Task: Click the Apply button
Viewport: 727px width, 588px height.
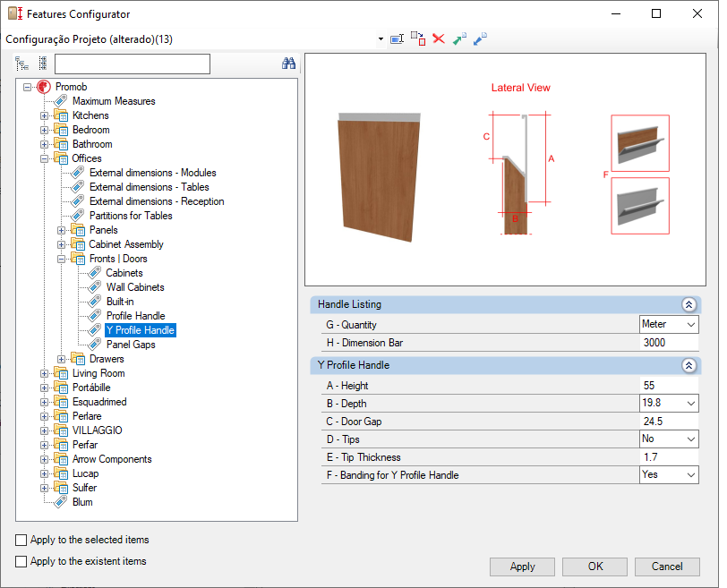Action: [x=522, y=567]
